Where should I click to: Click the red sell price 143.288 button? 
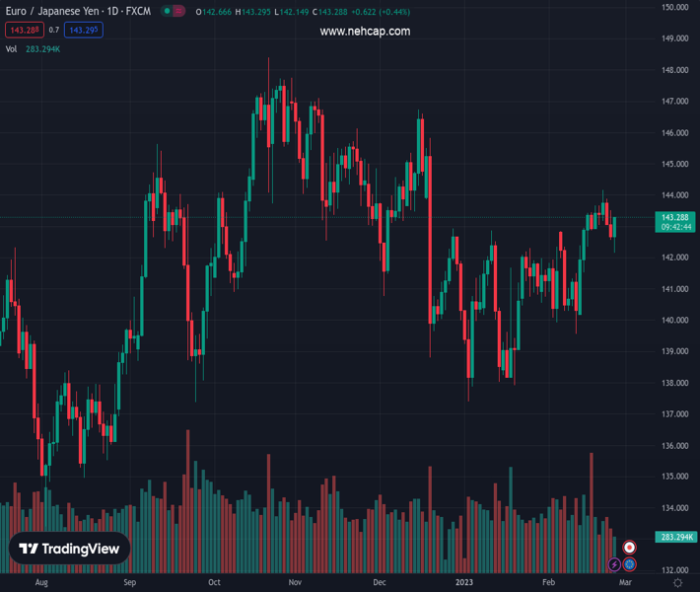24,31
